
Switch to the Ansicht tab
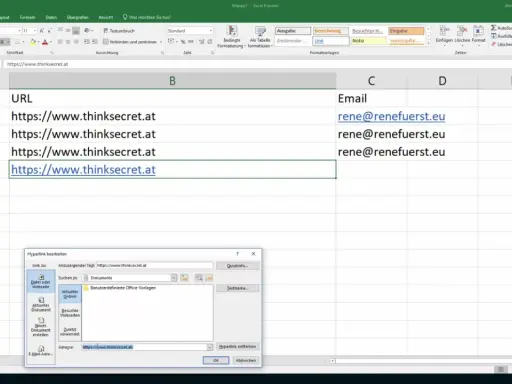pyautogui.click(x=106, y=17)
